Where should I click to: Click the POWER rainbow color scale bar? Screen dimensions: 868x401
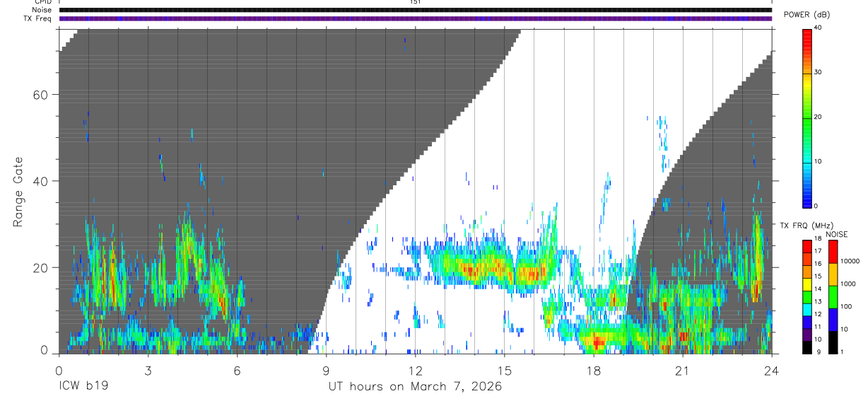coord(807,117)
